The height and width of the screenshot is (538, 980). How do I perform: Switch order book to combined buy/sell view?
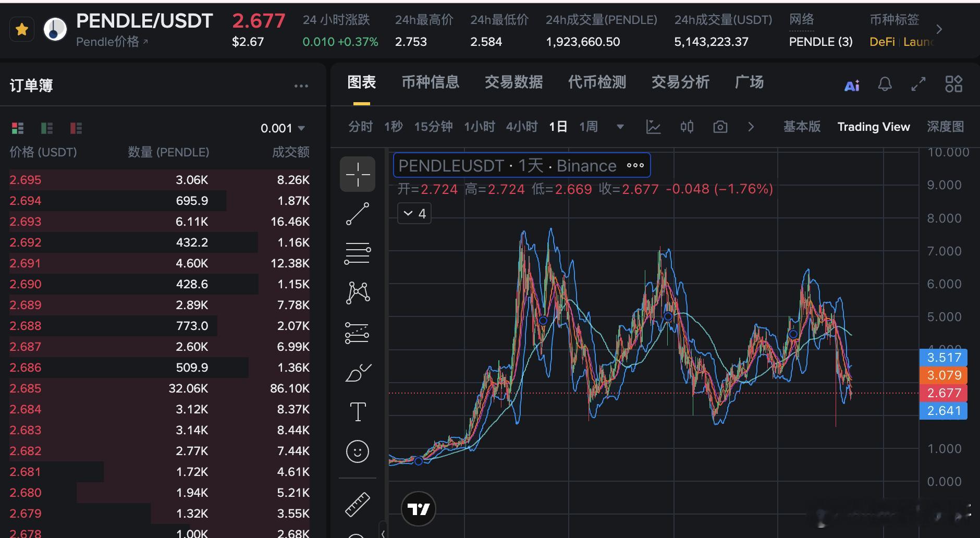pos(17,128)
